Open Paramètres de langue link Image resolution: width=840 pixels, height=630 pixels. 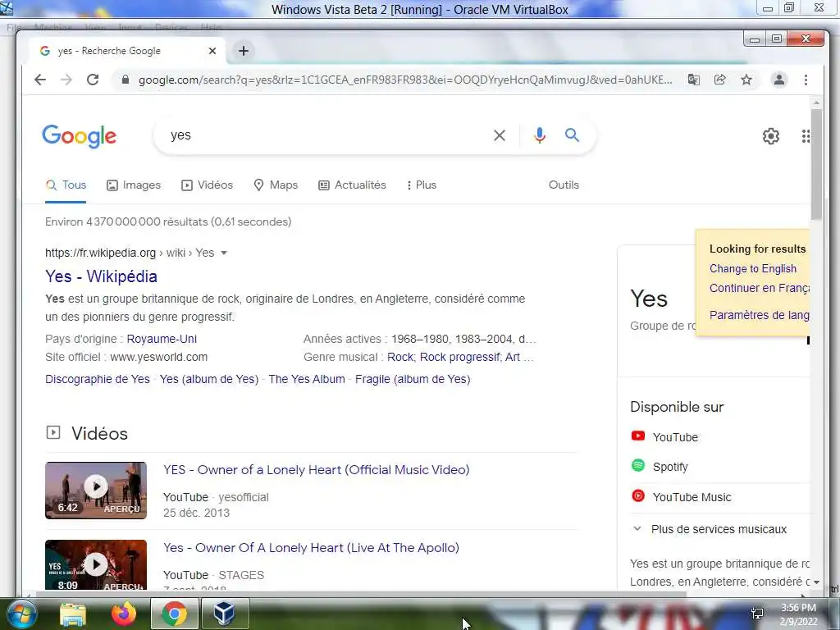759,315
